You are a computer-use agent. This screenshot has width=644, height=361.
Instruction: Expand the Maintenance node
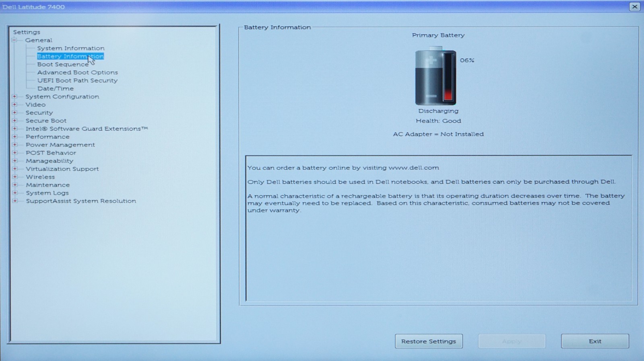(15, 185)
